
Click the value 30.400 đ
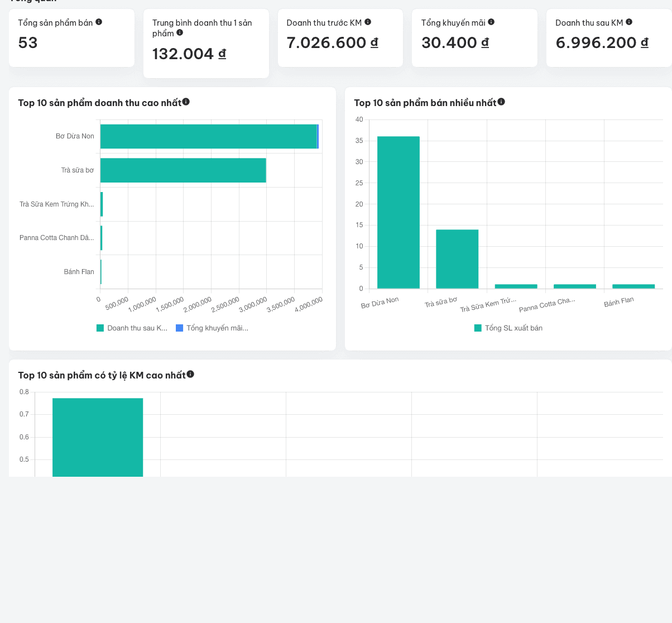(455, 42)
